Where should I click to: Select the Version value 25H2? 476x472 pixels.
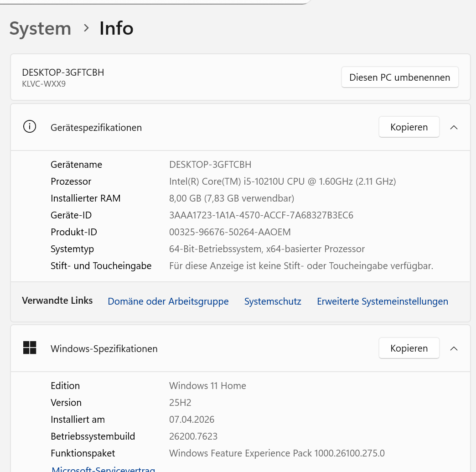point(180,402)
